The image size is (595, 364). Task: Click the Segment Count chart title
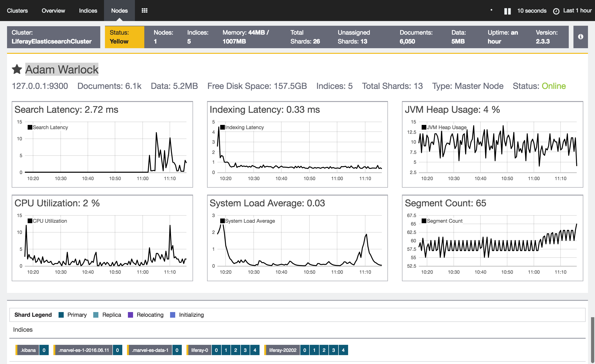pyautogui.click(x=445, y=203)
